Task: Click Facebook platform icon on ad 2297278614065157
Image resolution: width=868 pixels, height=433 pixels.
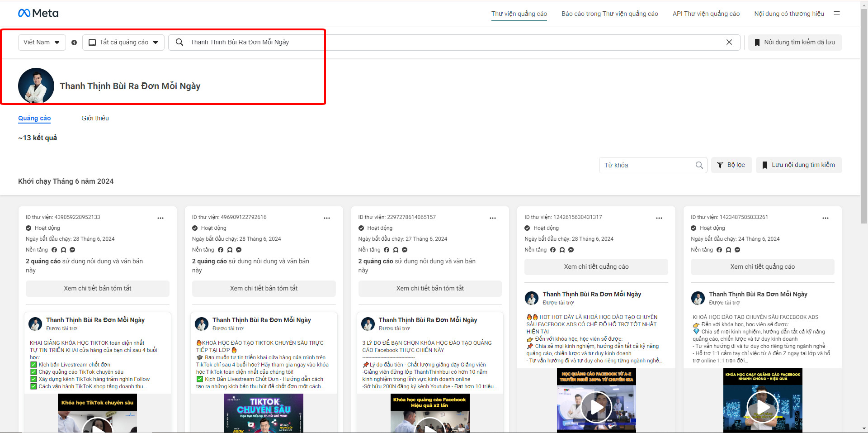Action: tap(387, 250)
